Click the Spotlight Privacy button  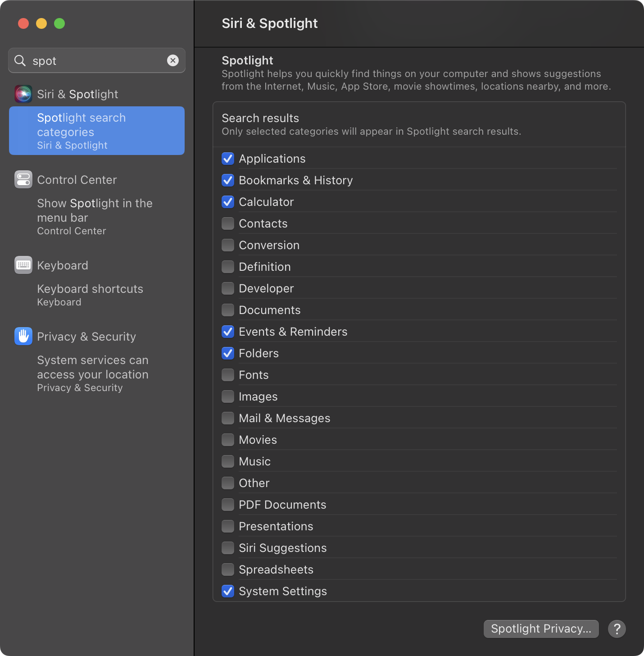click(x=541, y=629)
